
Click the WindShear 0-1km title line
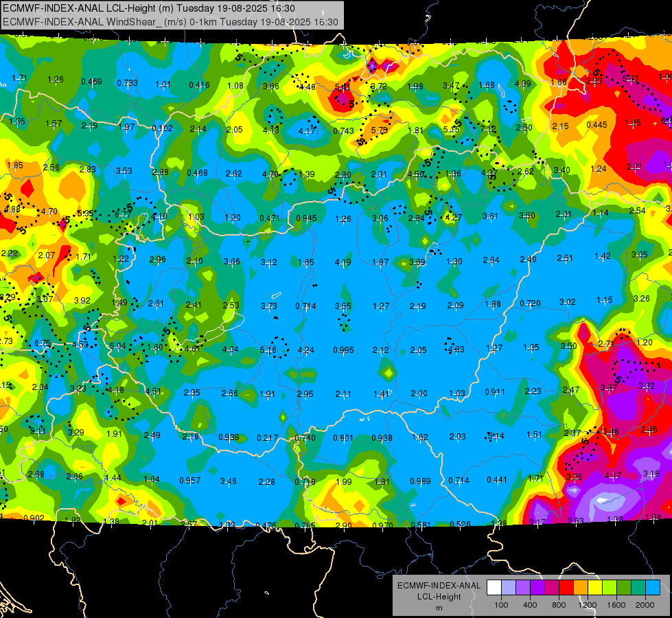click(170, 22)
